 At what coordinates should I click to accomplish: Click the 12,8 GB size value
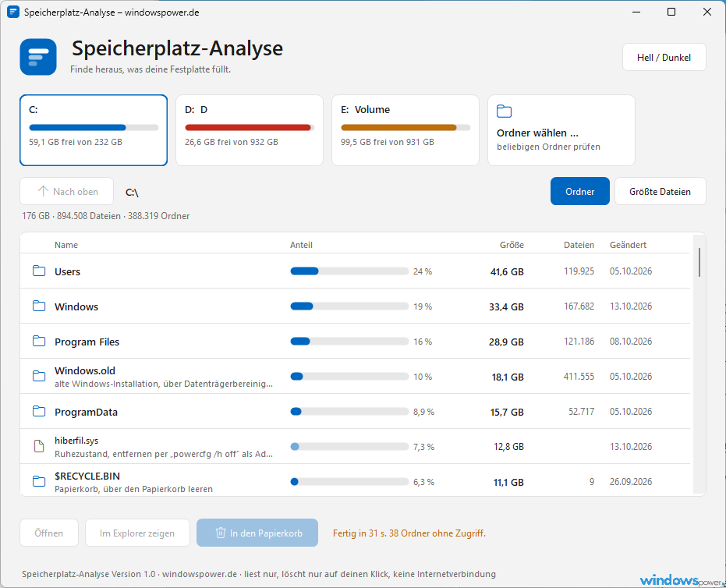pos(508,447)
